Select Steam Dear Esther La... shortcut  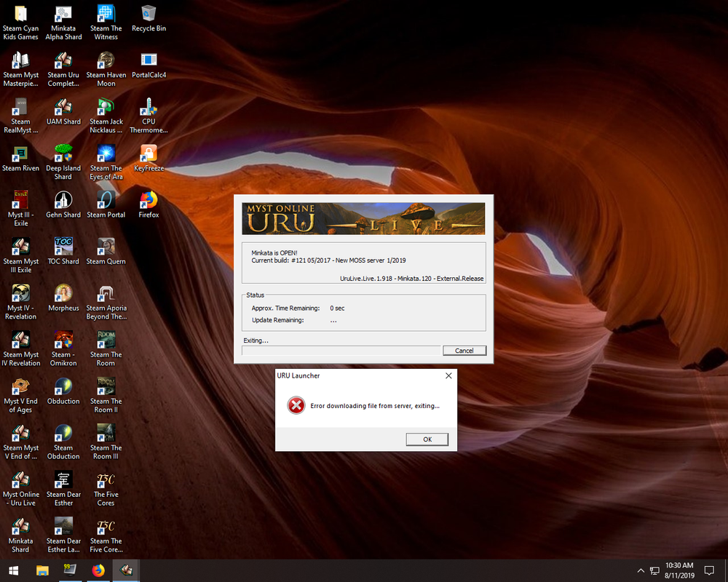pyautogui.click(x=63, y=535)
